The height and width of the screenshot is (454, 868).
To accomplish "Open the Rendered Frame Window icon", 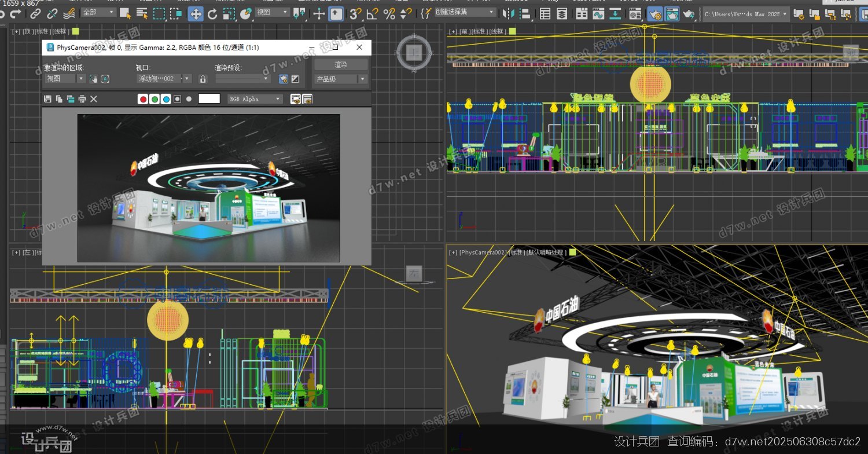I will (x=672, y=14).
